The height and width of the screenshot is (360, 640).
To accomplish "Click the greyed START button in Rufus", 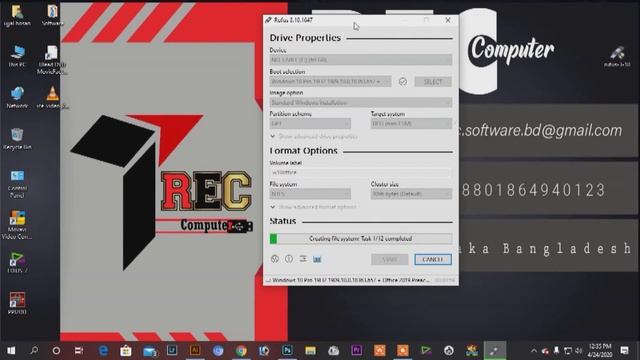I will (389, 259).
